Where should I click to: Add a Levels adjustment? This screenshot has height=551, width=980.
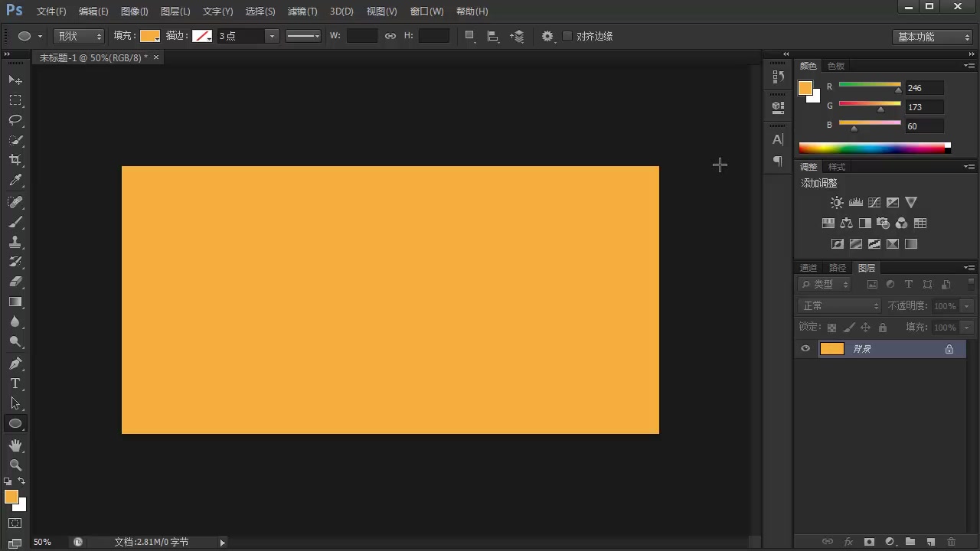(856, 203)
